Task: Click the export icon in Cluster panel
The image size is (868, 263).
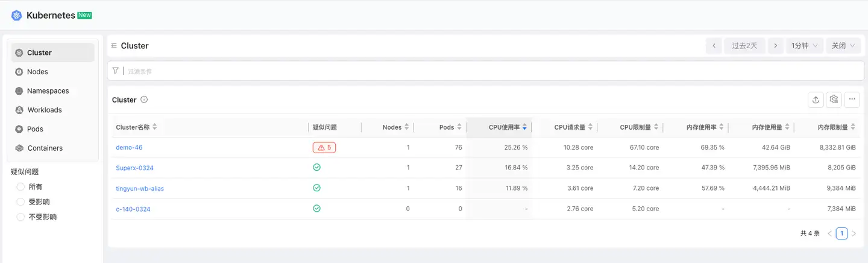Action: (816, 100)
